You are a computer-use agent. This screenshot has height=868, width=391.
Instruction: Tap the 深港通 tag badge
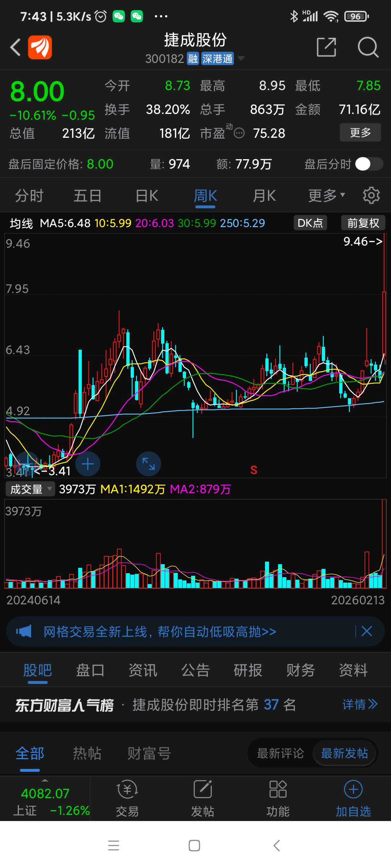click(x=218, y=59)
